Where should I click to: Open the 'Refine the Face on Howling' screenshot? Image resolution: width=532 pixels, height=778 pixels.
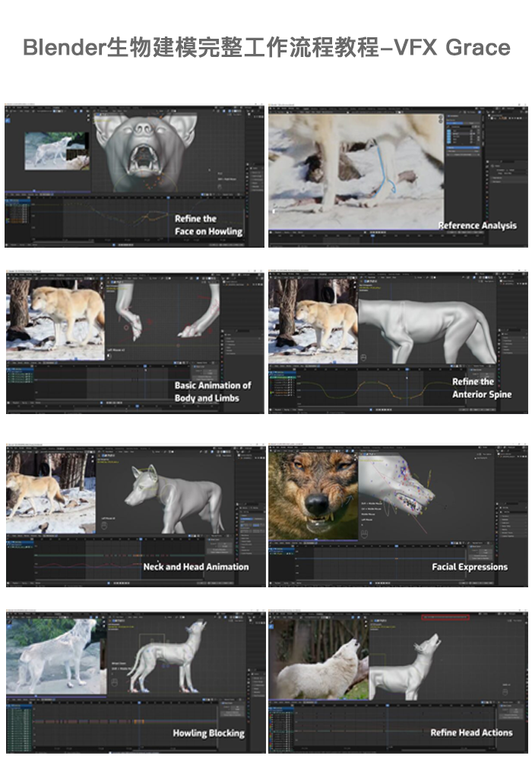pos(135,176)
